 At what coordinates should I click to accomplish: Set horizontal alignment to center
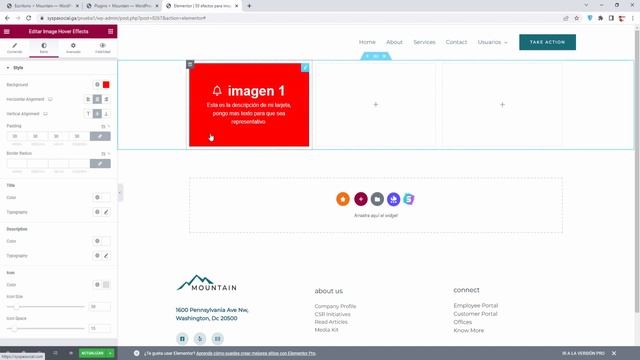[97, 99]
